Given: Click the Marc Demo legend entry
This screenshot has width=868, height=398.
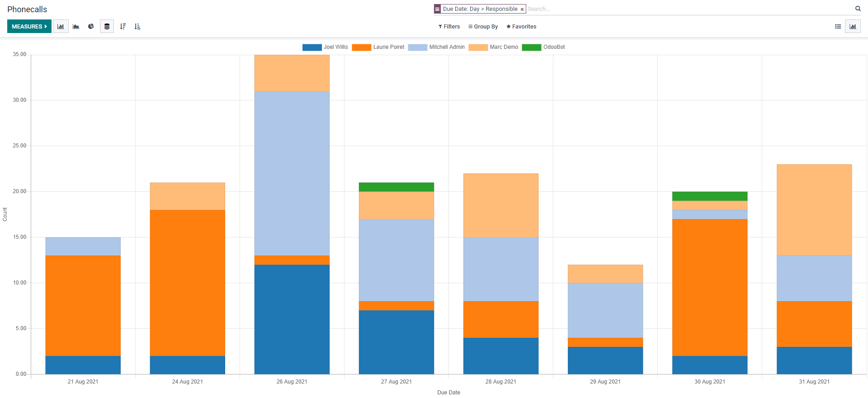Looking at the screenshot, I should pyautogui.click(x=493, y=47).
